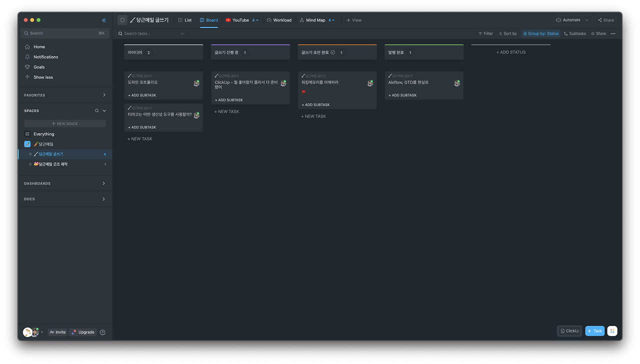Click the assignee avatar on Akiflow card

(457, 83)
